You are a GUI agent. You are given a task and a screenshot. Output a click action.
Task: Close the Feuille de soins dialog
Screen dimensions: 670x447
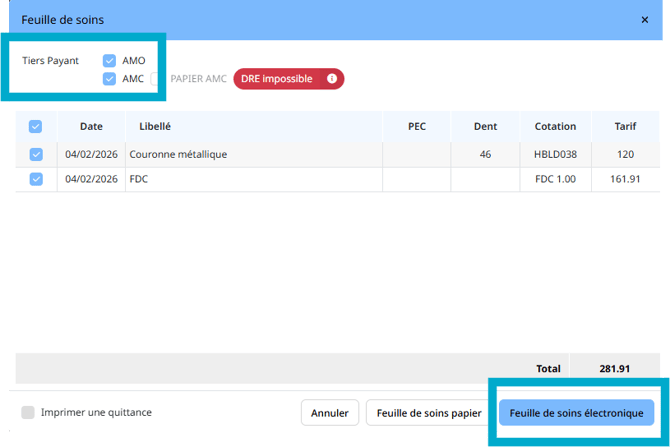[x=644, y=19]
